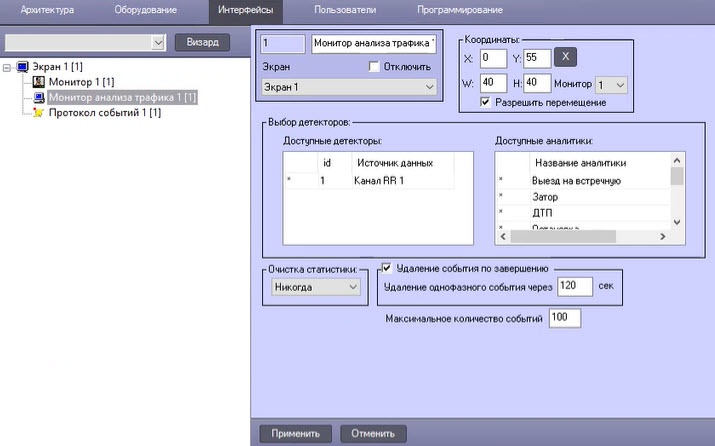Enable the Отключить checkbox
Image resolution: width=715 pixels, height=446 pixels.
(374, 67)
